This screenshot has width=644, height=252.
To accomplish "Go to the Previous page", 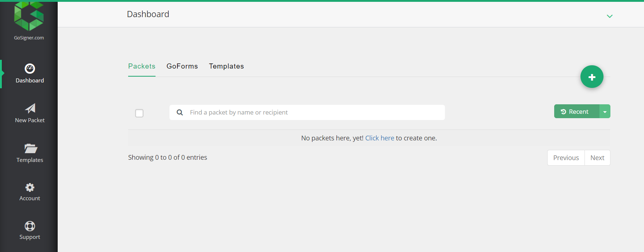I will (566, 158).
